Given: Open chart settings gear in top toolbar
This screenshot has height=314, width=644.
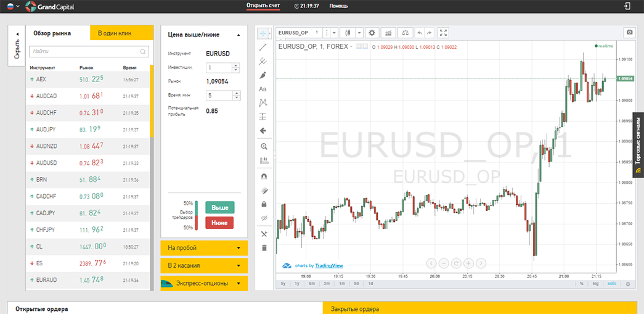Looking at the screenshot, I should coord(372,33).
